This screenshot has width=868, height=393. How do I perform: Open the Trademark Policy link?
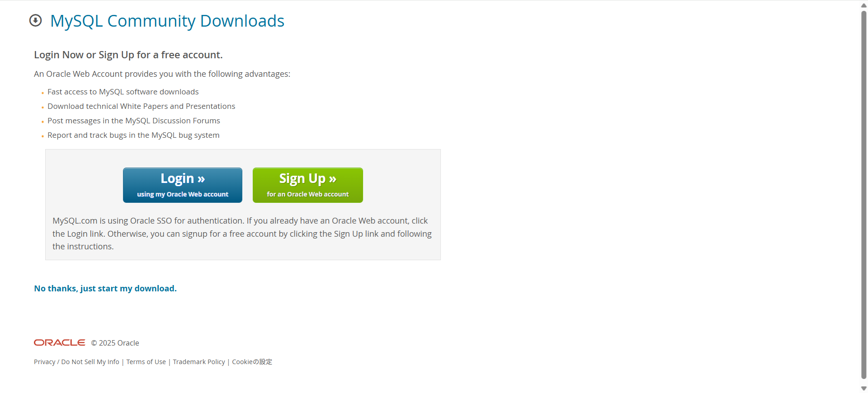click(199, 362)
